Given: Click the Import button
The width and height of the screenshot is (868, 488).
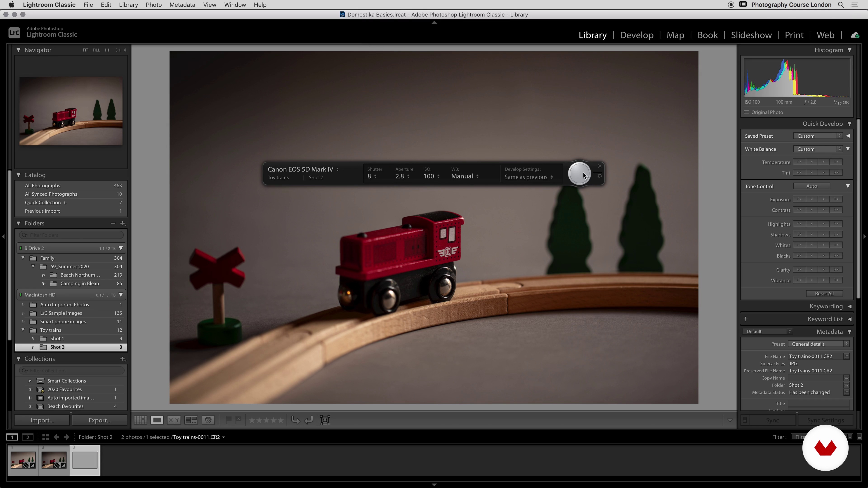Looking at the screenshot, I should 42,420.
